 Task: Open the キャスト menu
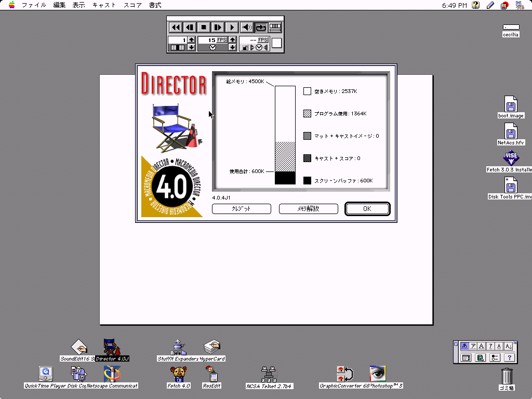click(x=104, y=5)
